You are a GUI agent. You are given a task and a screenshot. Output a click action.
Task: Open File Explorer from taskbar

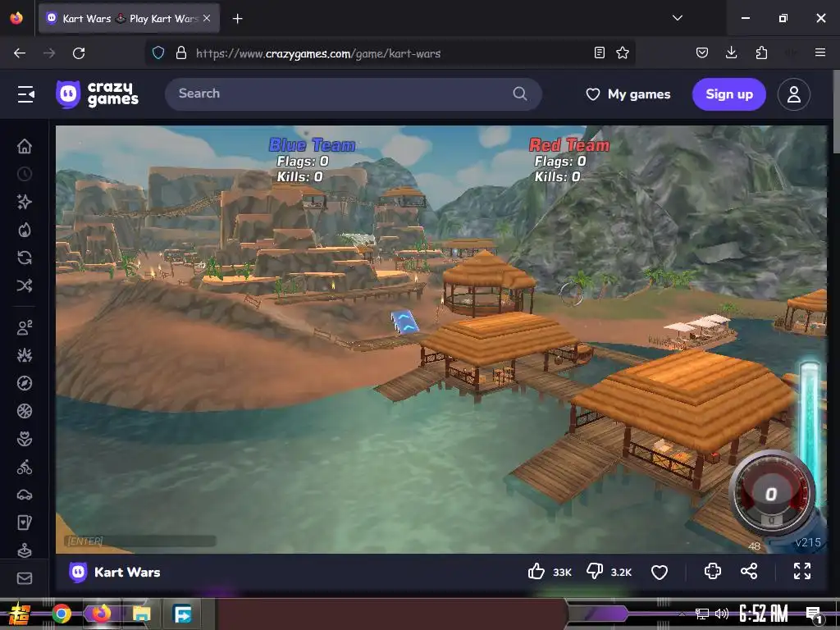141,614
